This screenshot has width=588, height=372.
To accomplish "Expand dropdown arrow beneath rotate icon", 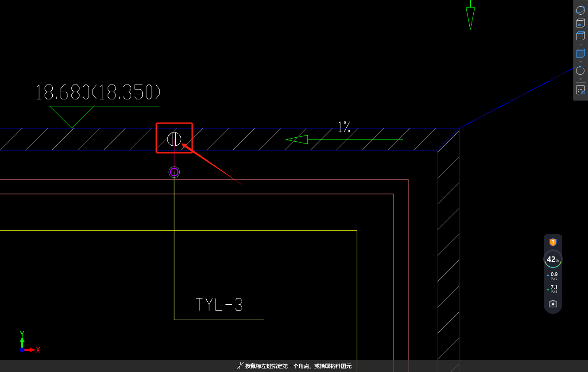I will pos(580,79).
